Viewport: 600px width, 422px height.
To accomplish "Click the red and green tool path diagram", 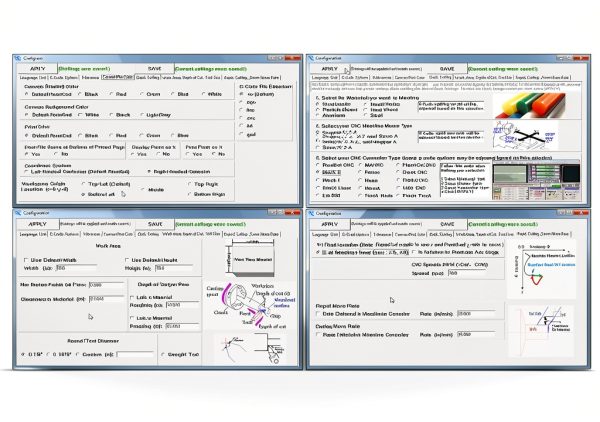I will pos(541,270).
